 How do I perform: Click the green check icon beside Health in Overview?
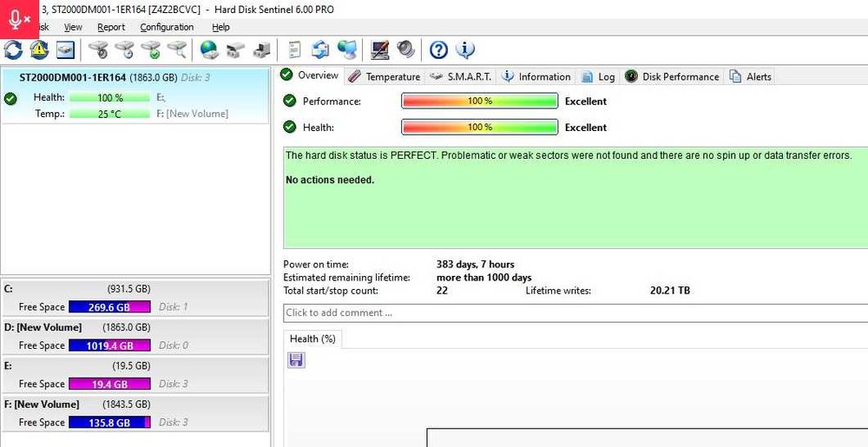pyautogui.click(x=290, y=127)
